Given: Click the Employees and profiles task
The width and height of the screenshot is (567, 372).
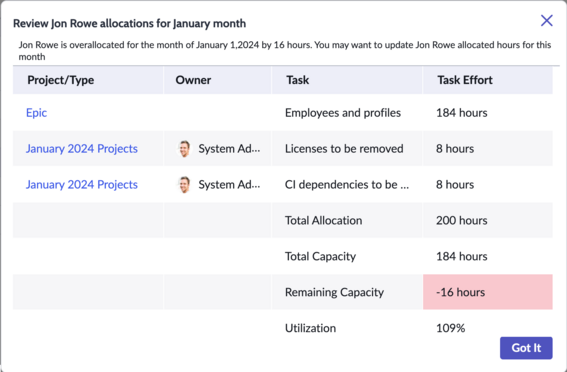Looking at the screenshot, I should click(343, 113).
